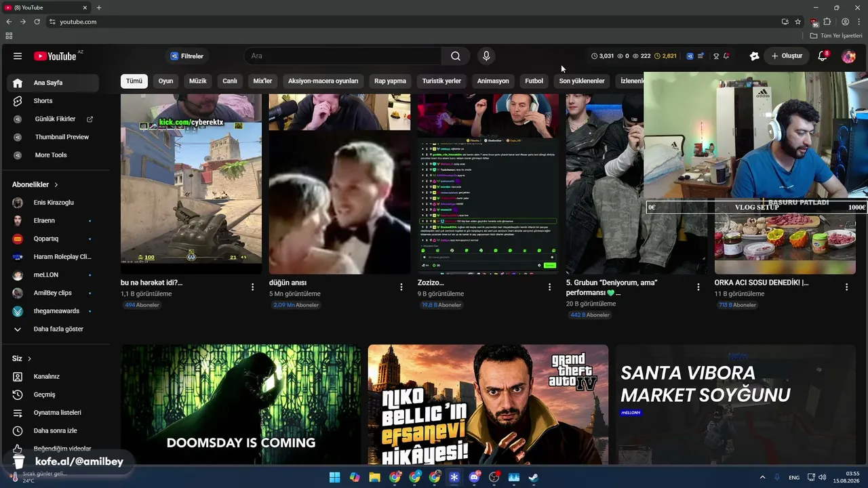Viewport: 868px width, 488px height.
Task: Click the small bell with red dot
Action: pyautogui.click(x=726, y=56)
